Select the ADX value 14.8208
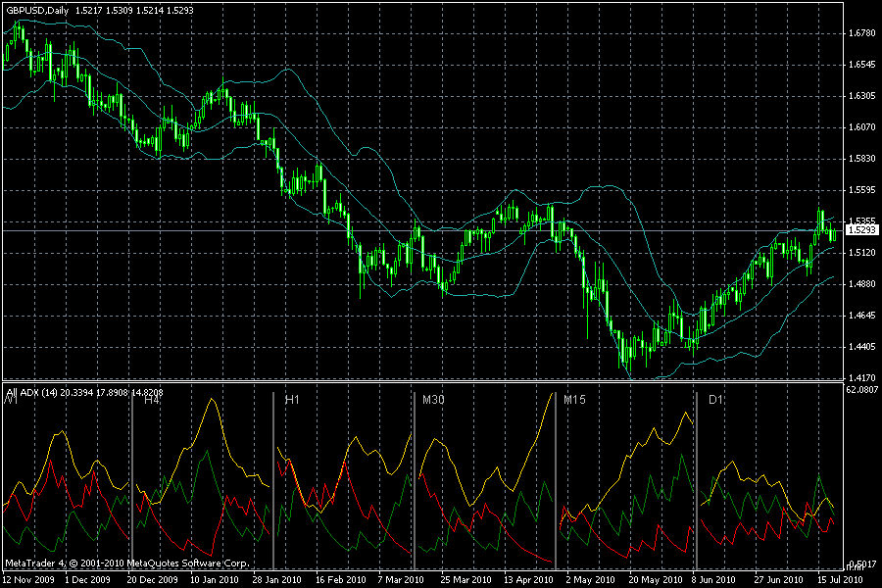 (147, 393)
